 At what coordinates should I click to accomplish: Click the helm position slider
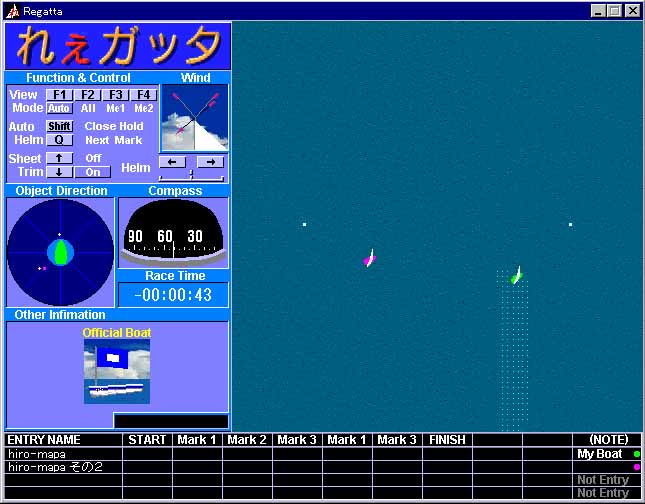click(192, 177)
